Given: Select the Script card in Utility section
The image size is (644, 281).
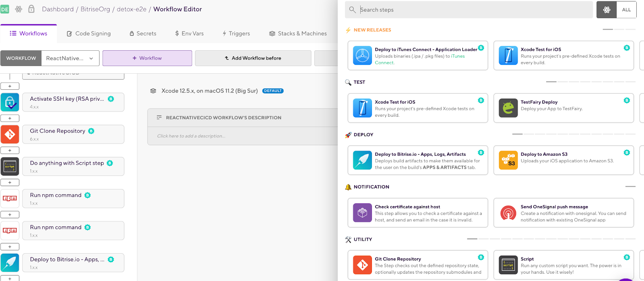Looking at the screenshot, I should (563, 265).
